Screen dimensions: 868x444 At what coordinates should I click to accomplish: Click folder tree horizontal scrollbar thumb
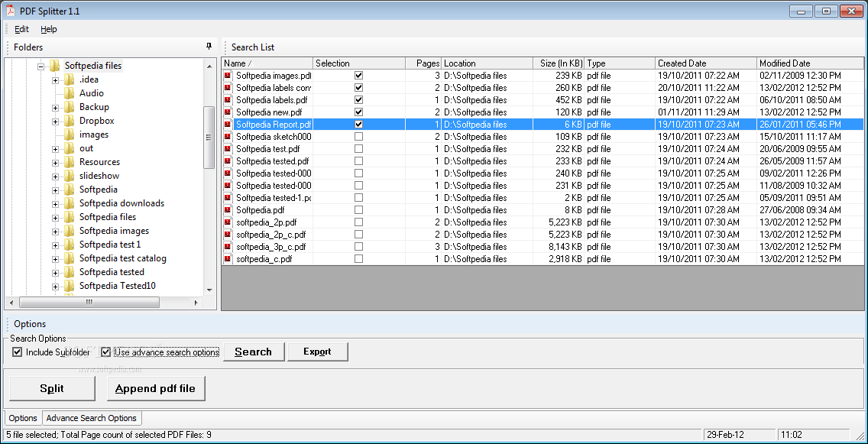click(89, 303)
